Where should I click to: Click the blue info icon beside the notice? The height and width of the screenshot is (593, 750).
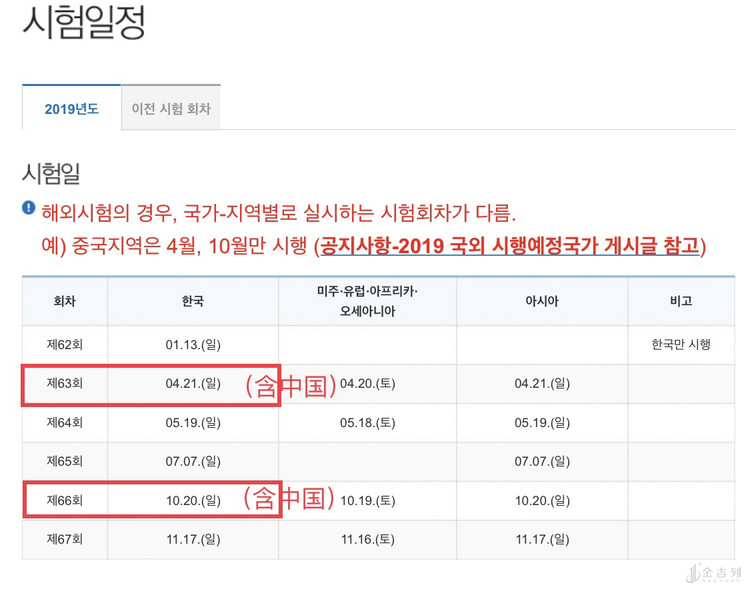click(29, 209)
